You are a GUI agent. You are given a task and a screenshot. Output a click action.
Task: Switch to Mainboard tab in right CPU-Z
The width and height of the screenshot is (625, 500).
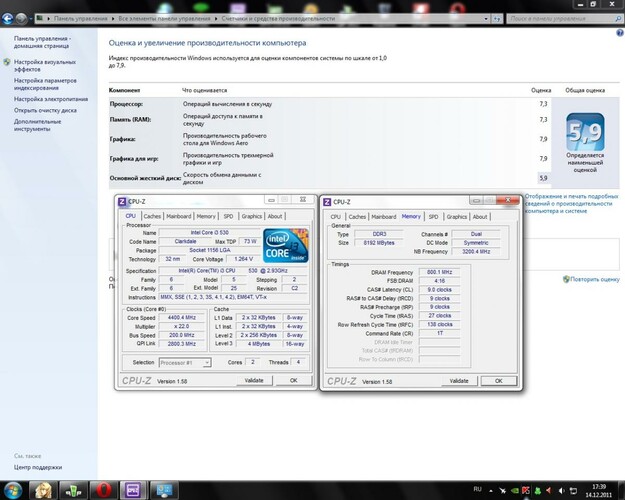pyautogui.click(x=384, y=217)
